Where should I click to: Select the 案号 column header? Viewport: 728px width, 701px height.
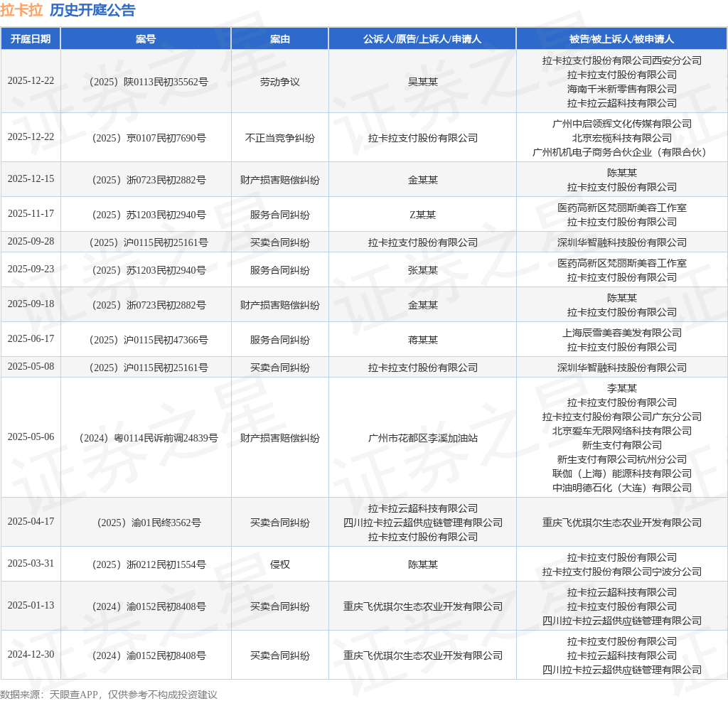[146, 39]
